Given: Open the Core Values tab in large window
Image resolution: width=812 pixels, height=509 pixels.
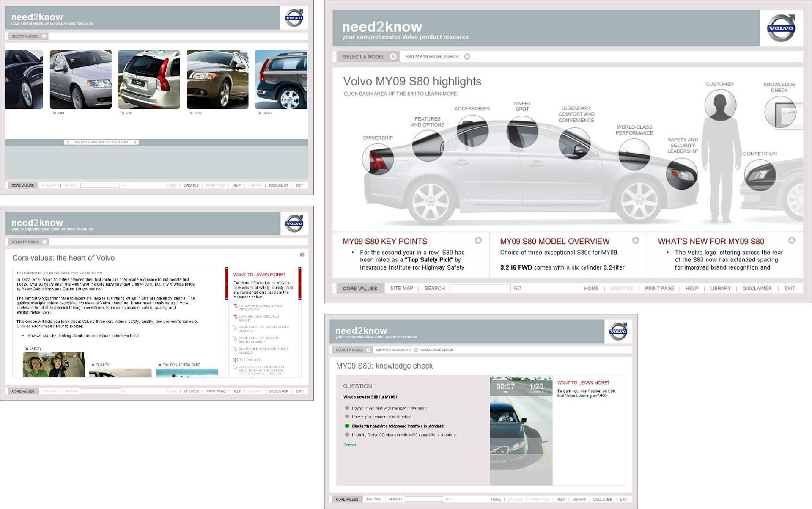Looking at the screenshot, I should pyautogui.click(x=360, y=289).
